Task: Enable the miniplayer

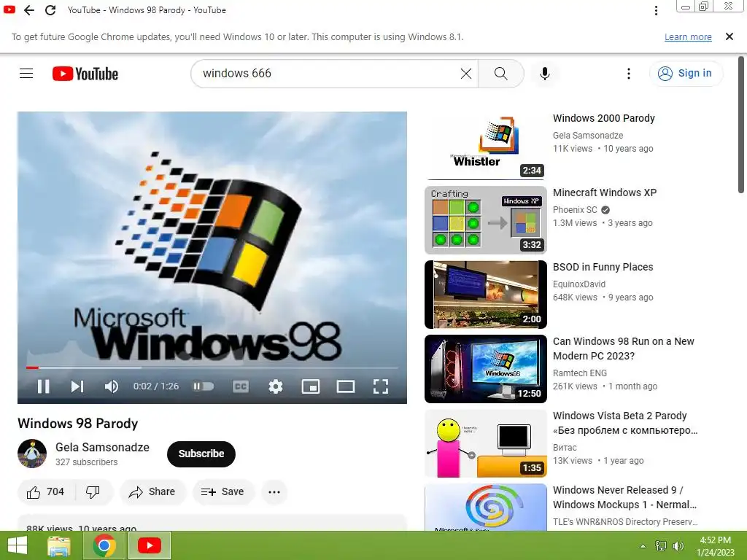Action: click(311, 386)
